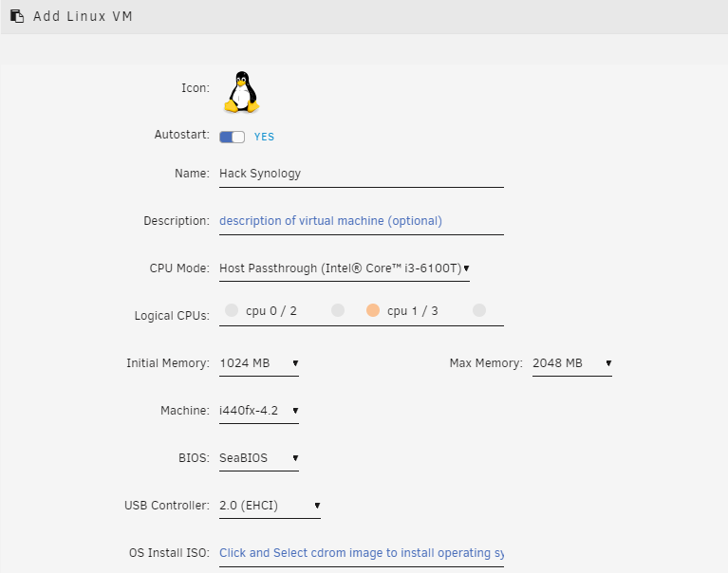Click the Tux penguin VM icon
The image size is (728, 573).
point(241,92)
